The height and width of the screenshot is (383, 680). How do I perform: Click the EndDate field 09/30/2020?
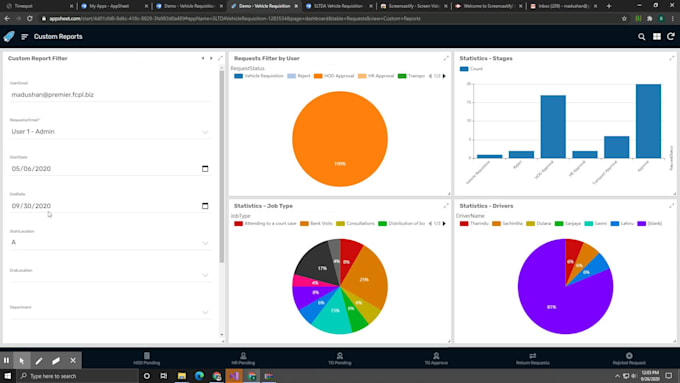pos(110,206)
